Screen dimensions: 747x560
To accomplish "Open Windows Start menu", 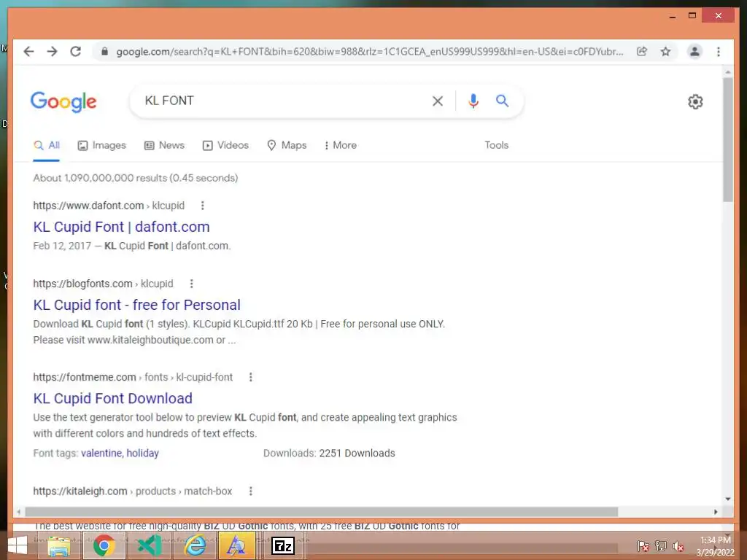I will pos(18,545).
